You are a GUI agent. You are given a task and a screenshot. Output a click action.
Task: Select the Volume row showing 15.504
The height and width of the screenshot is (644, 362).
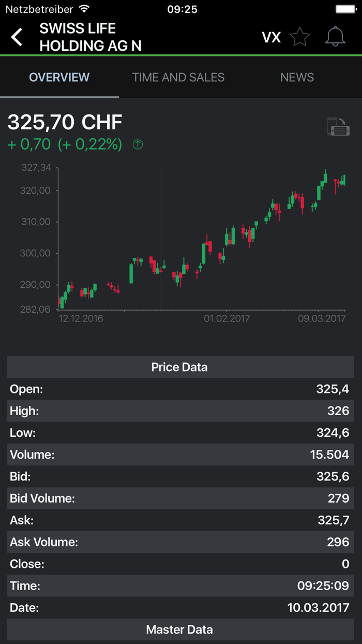pos(179,455)
